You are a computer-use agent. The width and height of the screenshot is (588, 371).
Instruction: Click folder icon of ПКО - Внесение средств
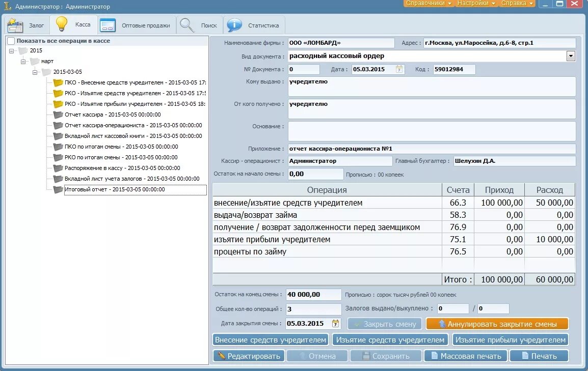click(58, 82)
